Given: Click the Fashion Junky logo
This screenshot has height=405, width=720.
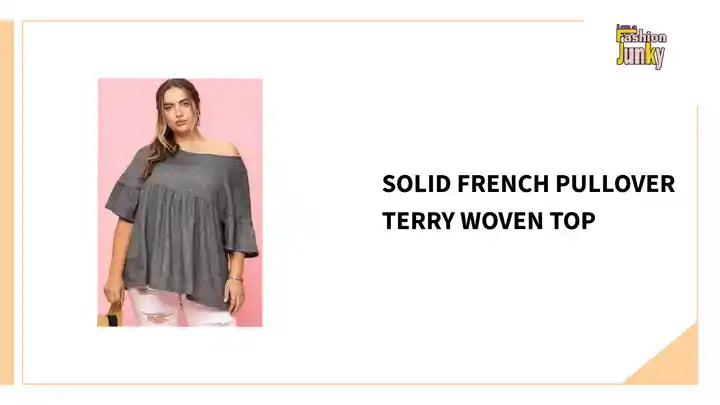Looking at the screenshot, I should (x=641, y=46).
